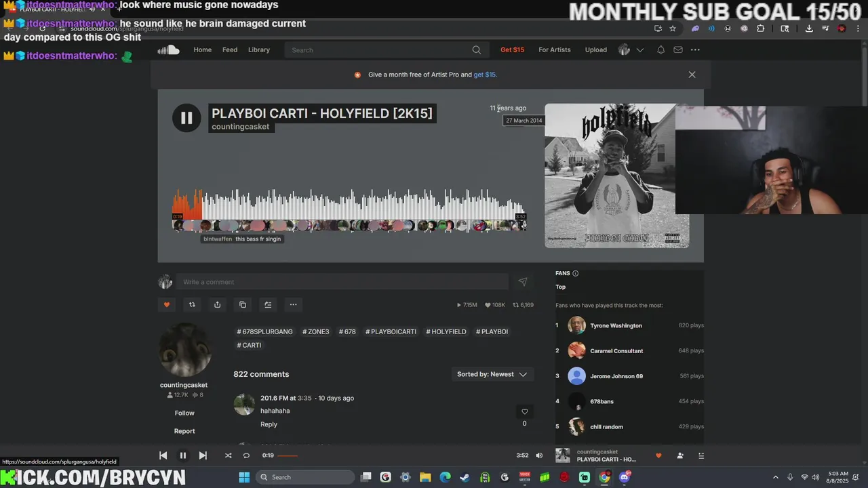Open Caramel Consultant's fan profile

pyautogui.click(x=616, y=350)
